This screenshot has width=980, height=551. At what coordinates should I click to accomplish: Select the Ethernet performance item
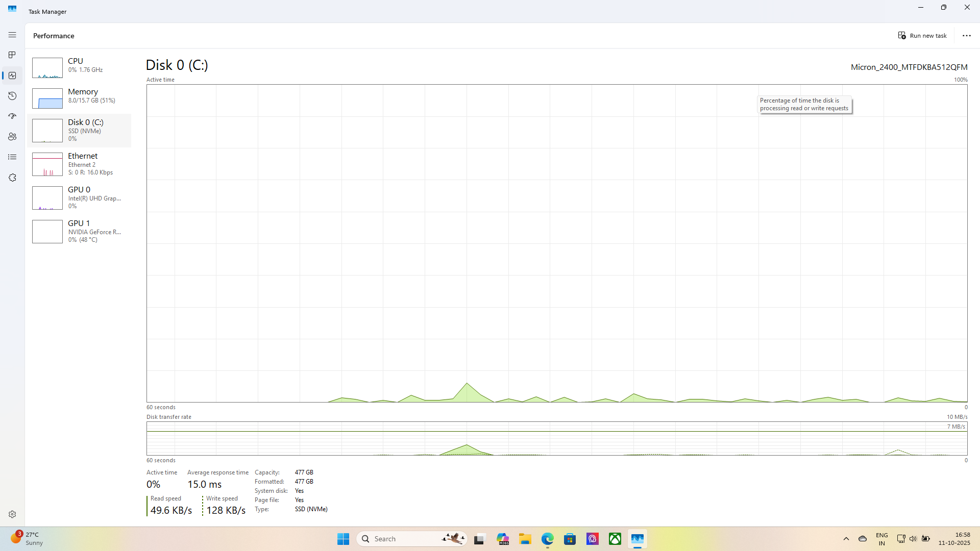[x=79, y=164]
